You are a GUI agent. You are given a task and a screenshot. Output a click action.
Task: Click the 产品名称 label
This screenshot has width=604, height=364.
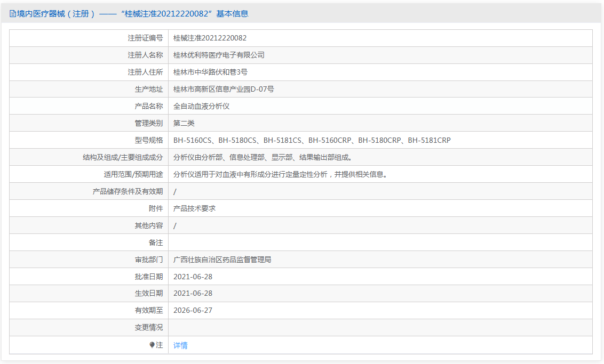(149, 106)
